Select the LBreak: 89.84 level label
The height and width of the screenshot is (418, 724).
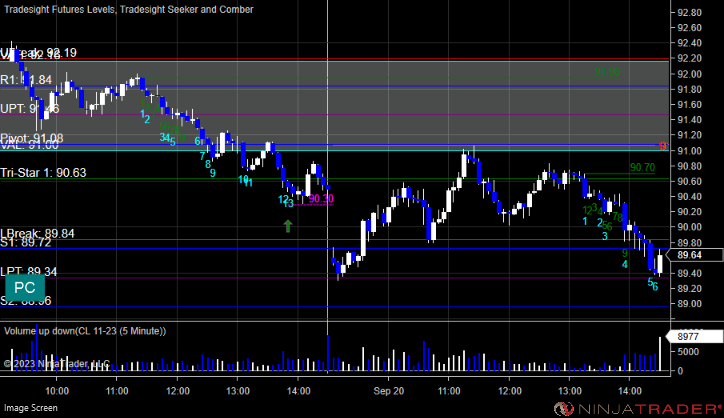pyautogui.click(x=37, y=233)
